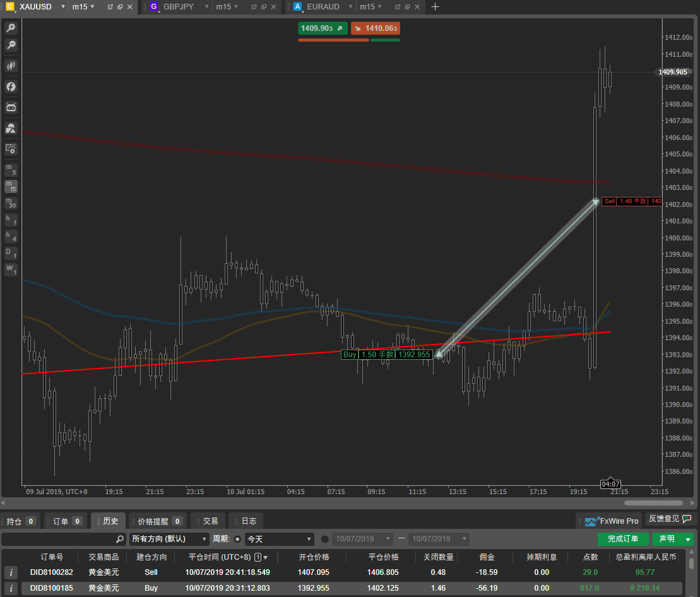Screen dimensions: 700x597
Task: Open info for order DID8100185
Action: (11, 588)
